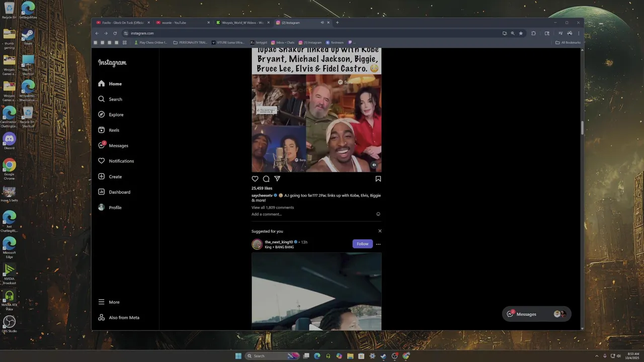
Task: Mute the Instagram tab audio icon
Action: (x=322, y=23)
